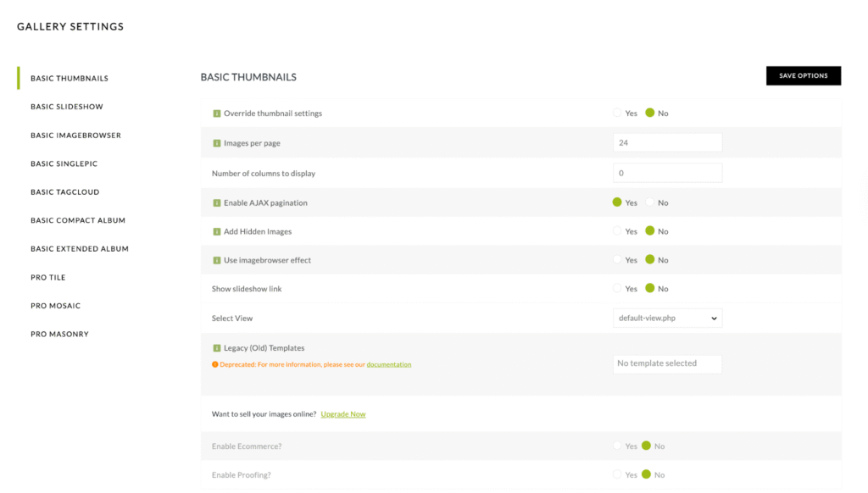Open the Pro Mosaic settings tab
Image resolution: width=868 pixels, height=493 pixels.
(x=55, y=306)
